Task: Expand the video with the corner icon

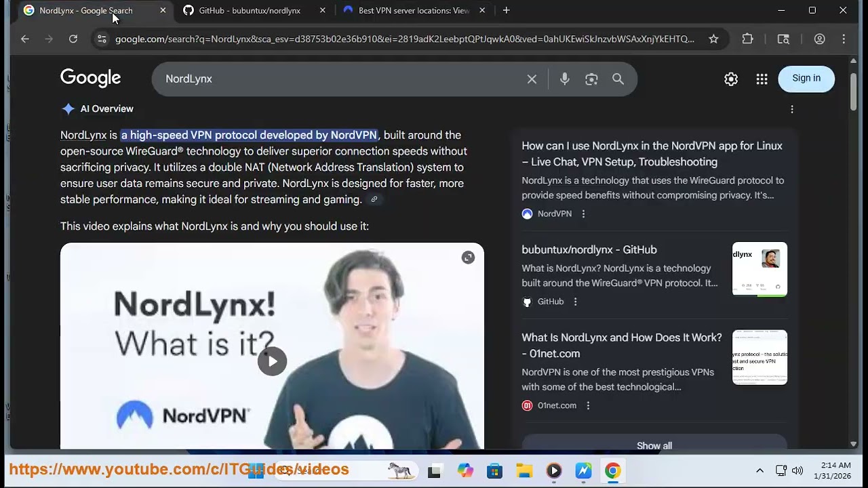Action: click(x=468, y=258)
